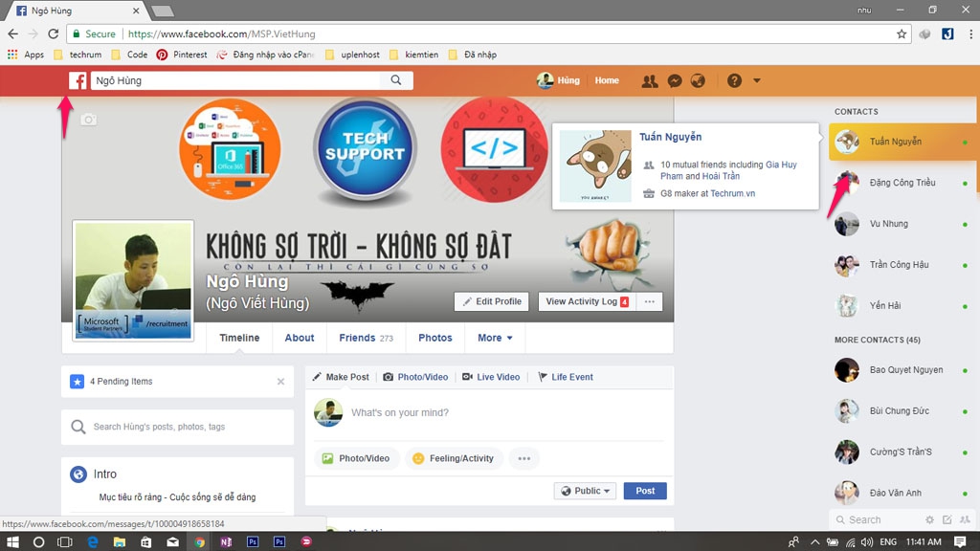Dismiss the Pending Items box
980x551 pixels.
click(280, 382)
